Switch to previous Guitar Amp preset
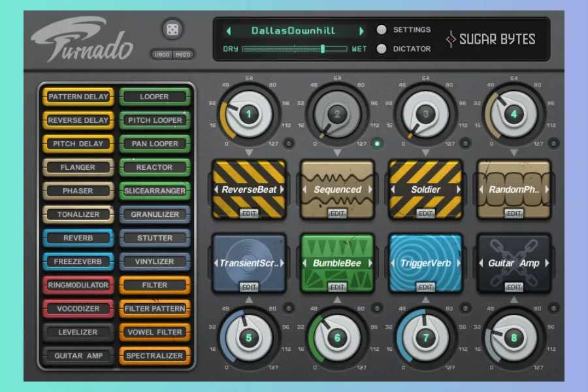Viewport: 588px width, 392px height. click(482, 263)
